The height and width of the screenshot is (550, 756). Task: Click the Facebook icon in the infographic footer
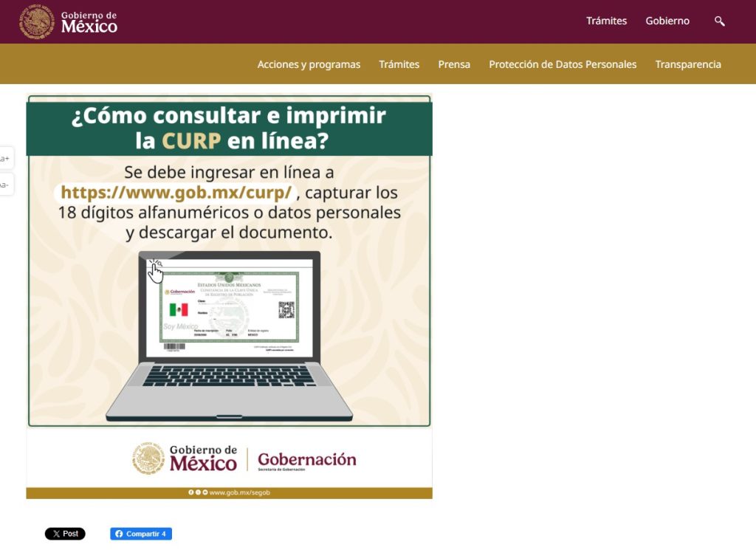[192, 492]
